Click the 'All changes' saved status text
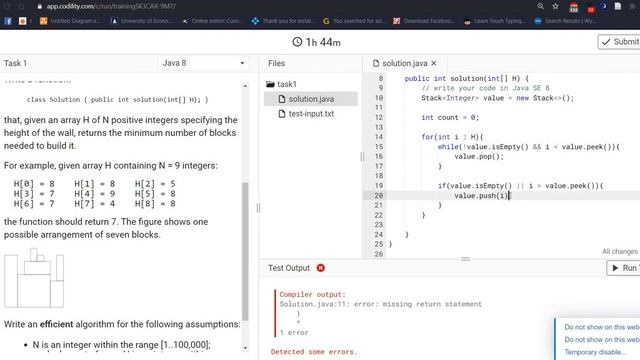 pos(620,251)
